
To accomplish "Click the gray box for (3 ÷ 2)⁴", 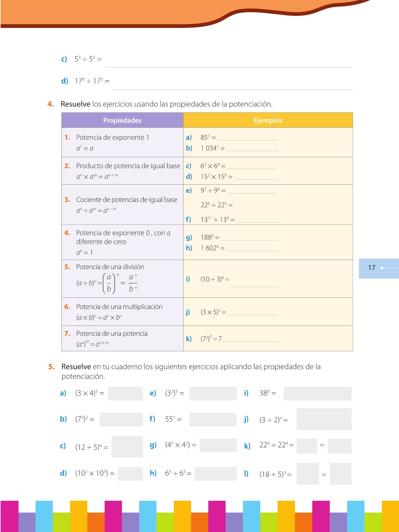I will click(324, 419).
